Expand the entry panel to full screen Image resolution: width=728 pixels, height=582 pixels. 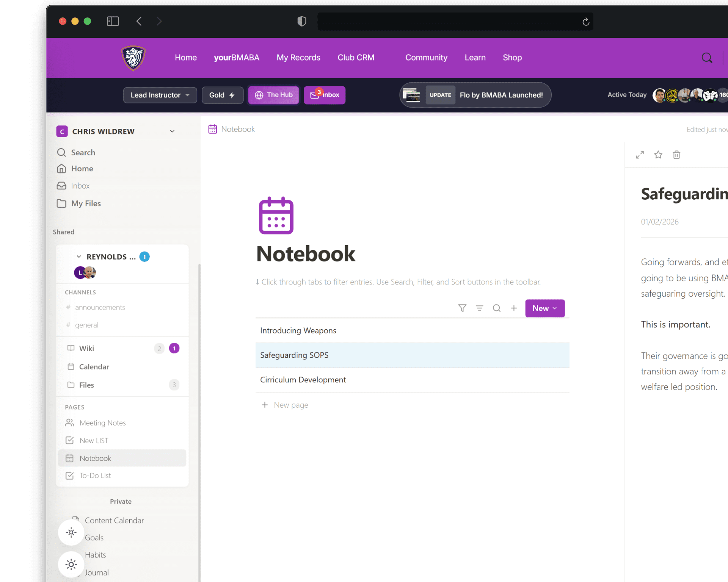pyautogui.click(x=640, y=155)
